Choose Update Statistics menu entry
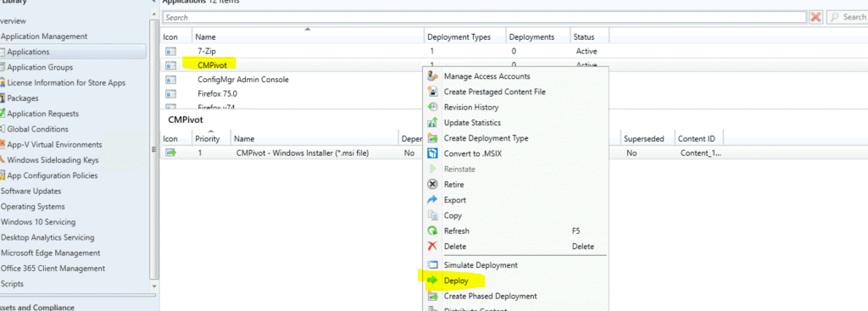The height and width of the screenshot is (311, 868). click(x=472, y=123)
